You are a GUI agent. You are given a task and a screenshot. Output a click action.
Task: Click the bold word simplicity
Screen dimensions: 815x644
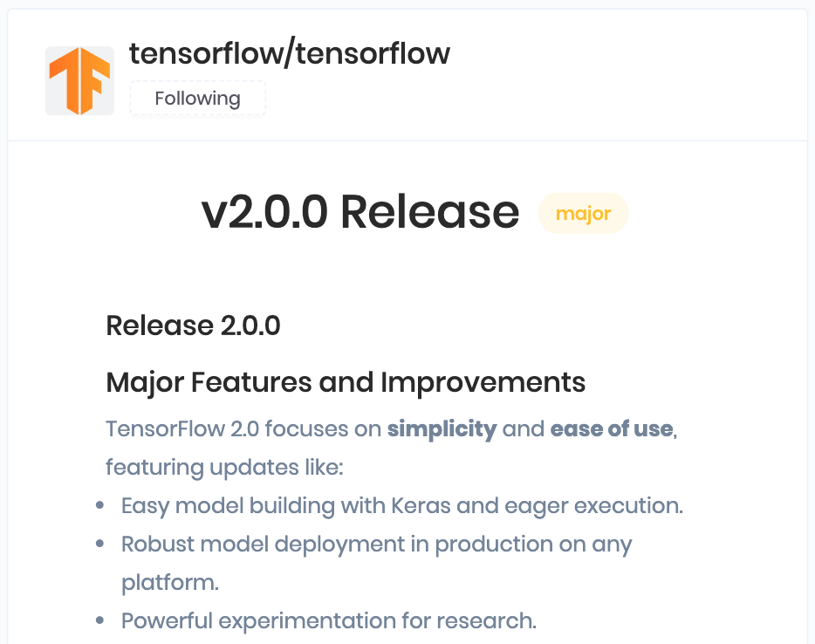tap(442, 429)
